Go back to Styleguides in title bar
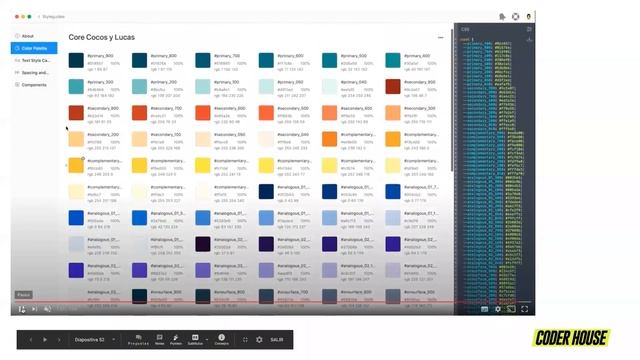640x360 pixels. click(x=51, y=17)
